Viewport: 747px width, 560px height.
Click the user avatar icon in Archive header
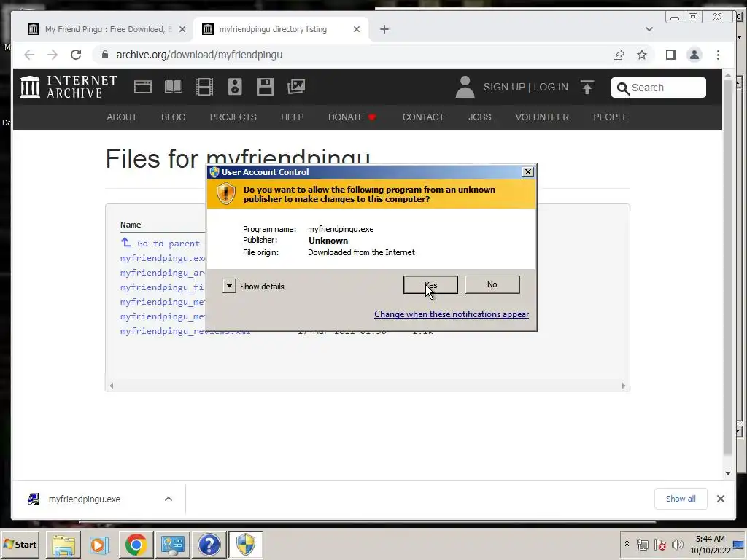(x=465, y=87)
